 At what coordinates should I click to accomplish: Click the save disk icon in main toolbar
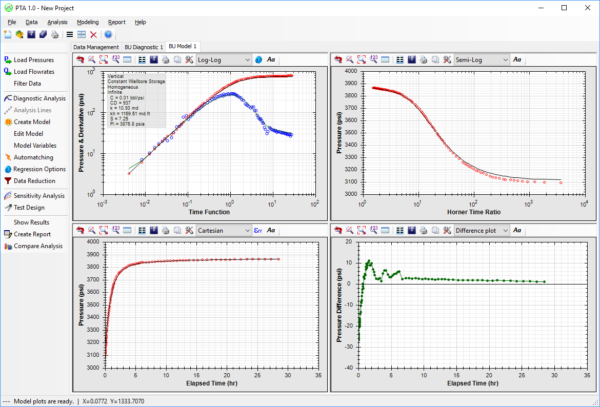point(31,34)
